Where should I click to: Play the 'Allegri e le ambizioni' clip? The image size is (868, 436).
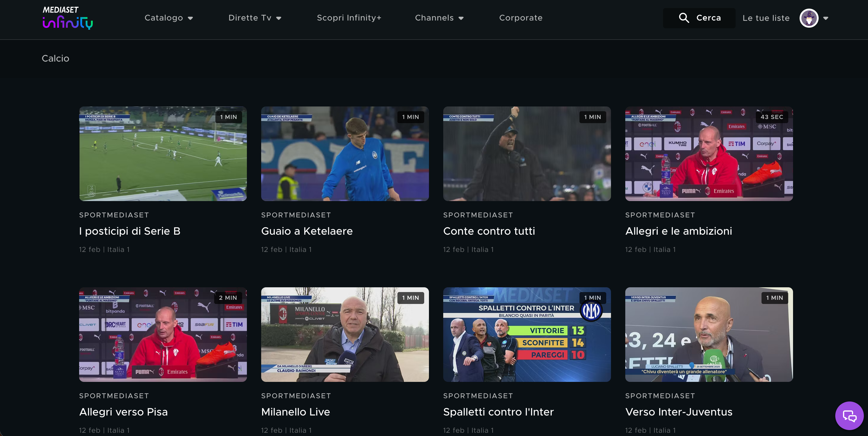coord(709,154)
